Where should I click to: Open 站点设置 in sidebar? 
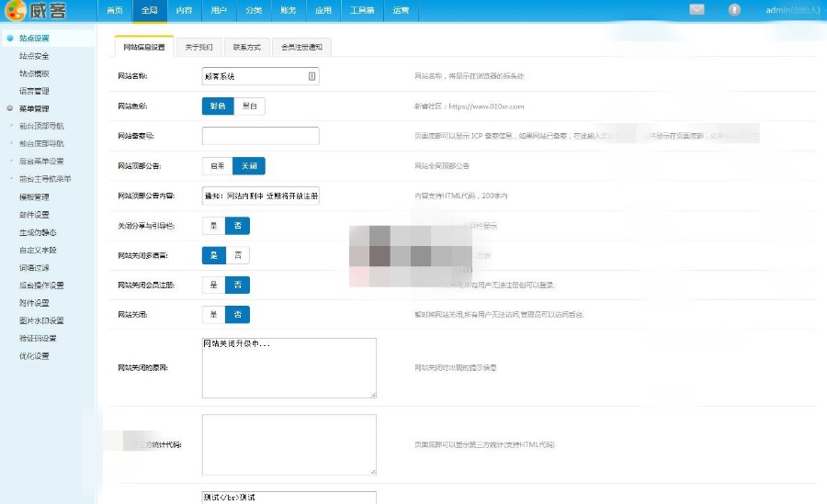point(34,38)
